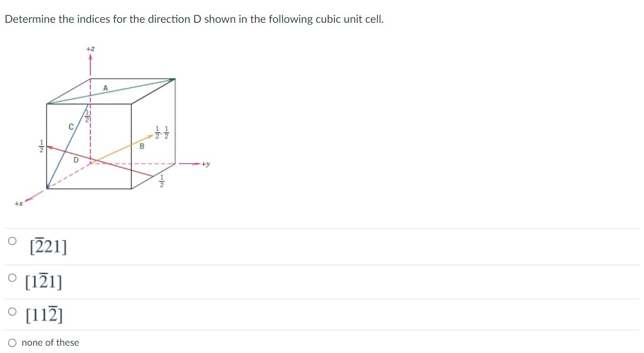
Task: Click the label A on the diagram
Action: 106,87
